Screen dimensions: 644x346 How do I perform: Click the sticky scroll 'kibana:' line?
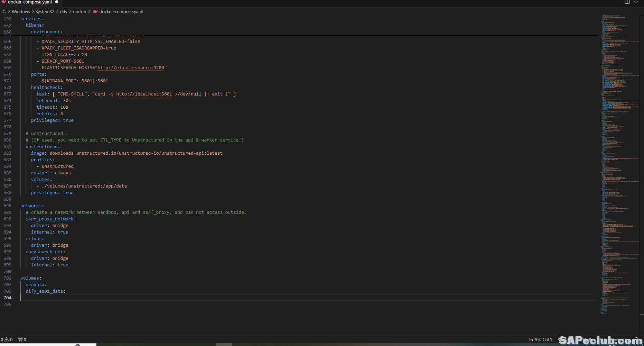[35, 25]
